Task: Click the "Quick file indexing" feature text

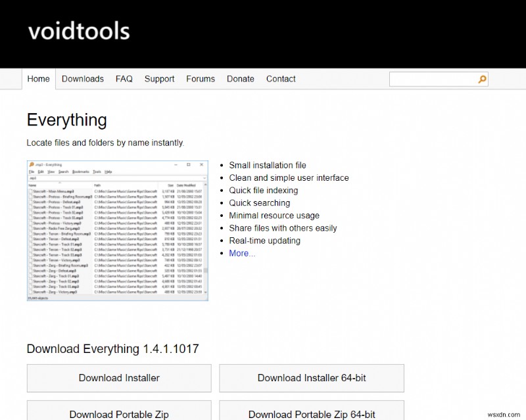Action: [264, 191]
